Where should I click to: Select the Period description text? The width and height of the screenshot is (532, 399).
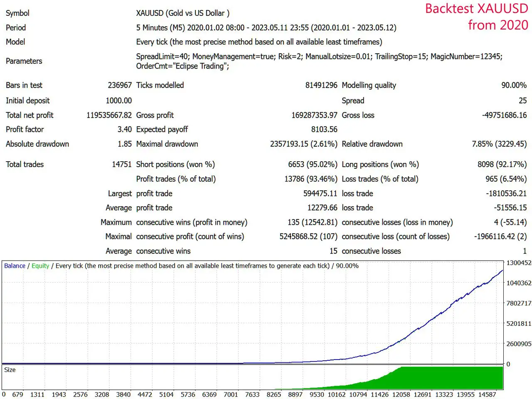pos(265,27)
